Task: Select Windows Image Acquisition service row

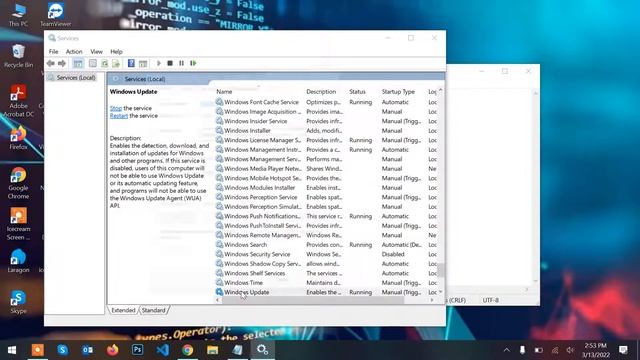Action: (x=327, y=112)
